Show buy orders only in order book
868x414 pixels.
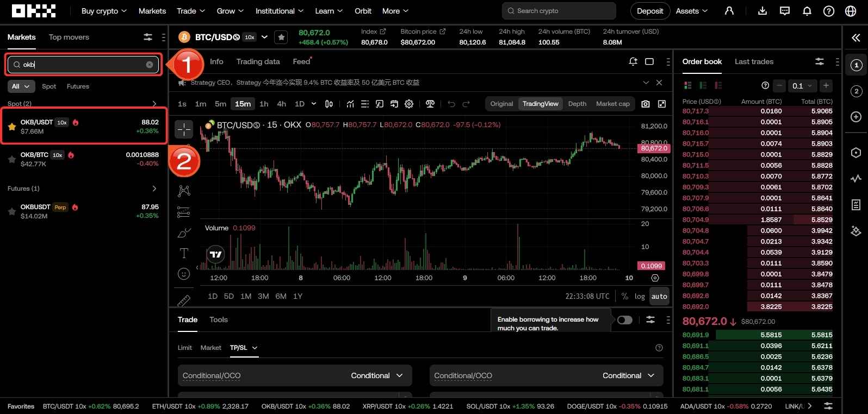pos(703,85)
